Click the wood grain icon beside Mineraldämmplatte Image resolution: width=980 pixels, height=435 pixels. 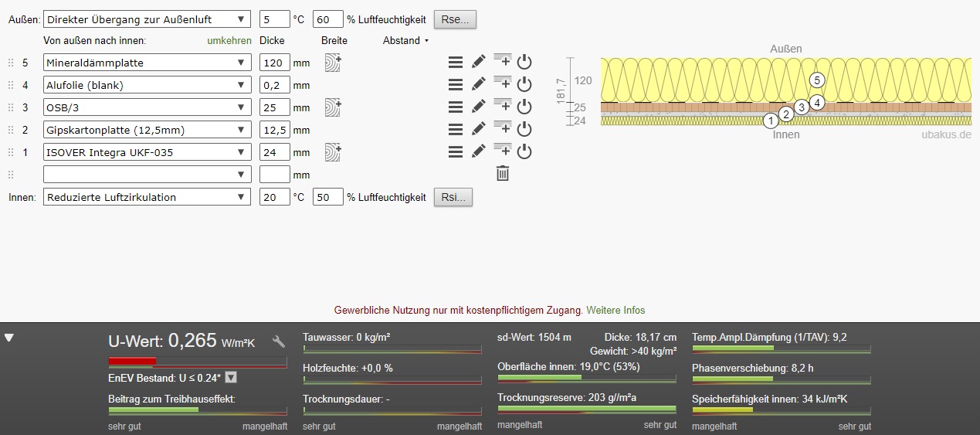click(x=333, y=63)
